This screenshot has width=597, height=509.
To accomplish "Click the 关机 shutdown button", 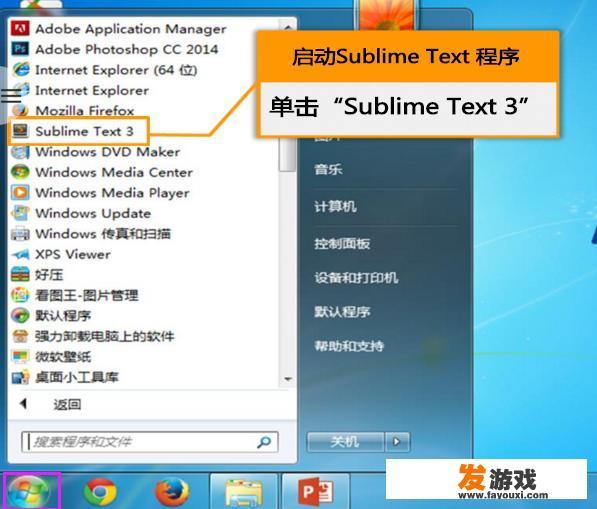I will pos(346,442).
